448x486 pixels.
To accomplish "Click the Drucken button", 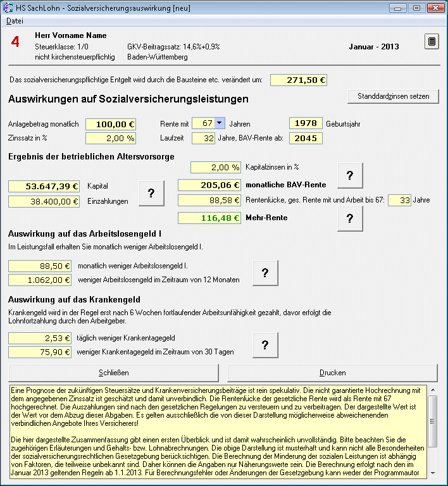I will coord(332,373).
